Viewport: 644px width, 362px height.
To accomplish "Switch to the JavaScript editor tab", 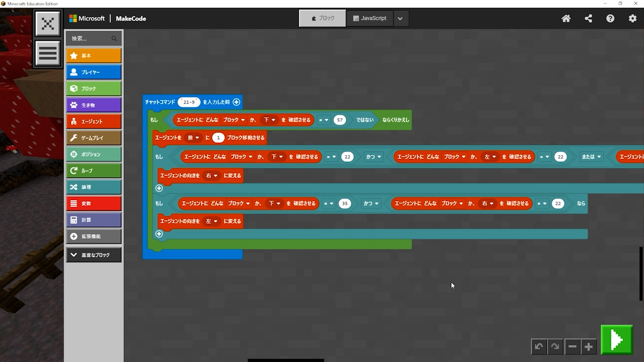I will (x=370, y=18).
